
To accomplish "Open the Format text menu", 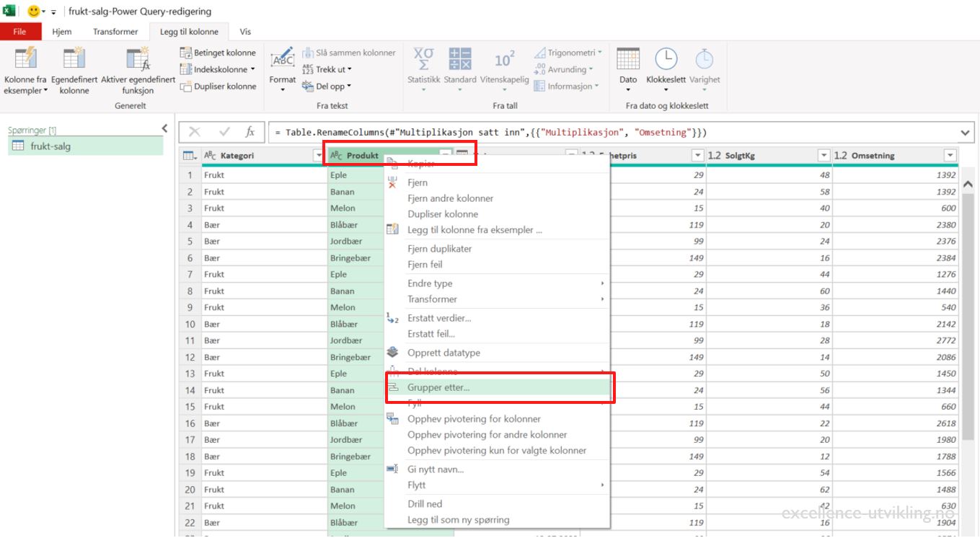I will 283,70.
